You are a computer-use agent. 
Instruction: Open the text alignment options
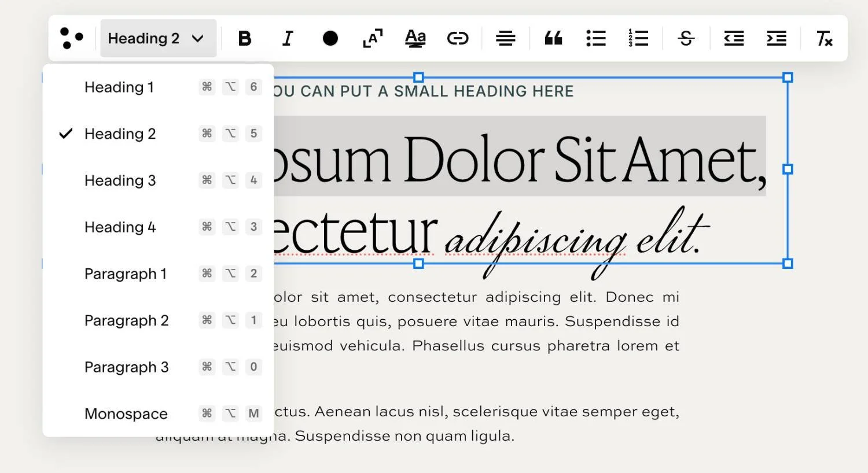pyautogui.click(x=505, y=39)
